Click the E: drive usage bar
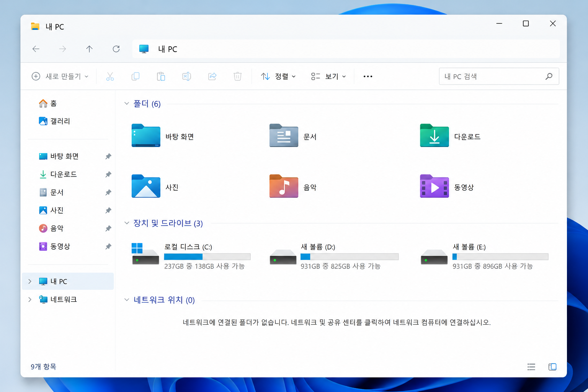Viewport: 588px width, 392px height. [500, 256]
